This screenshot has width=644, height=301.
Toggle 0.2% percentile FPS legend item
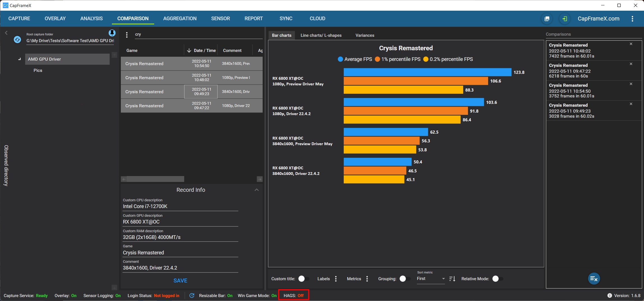[x=448, y=59]
